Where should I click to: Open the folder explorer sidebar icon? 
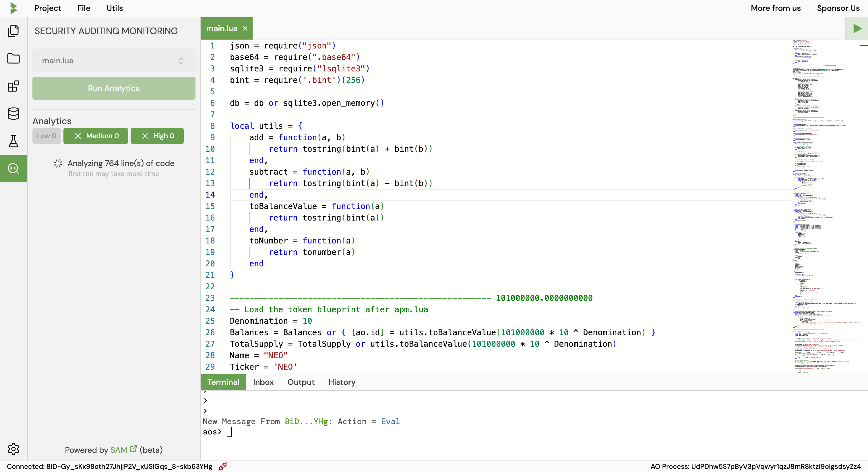(x=13, y=58)
